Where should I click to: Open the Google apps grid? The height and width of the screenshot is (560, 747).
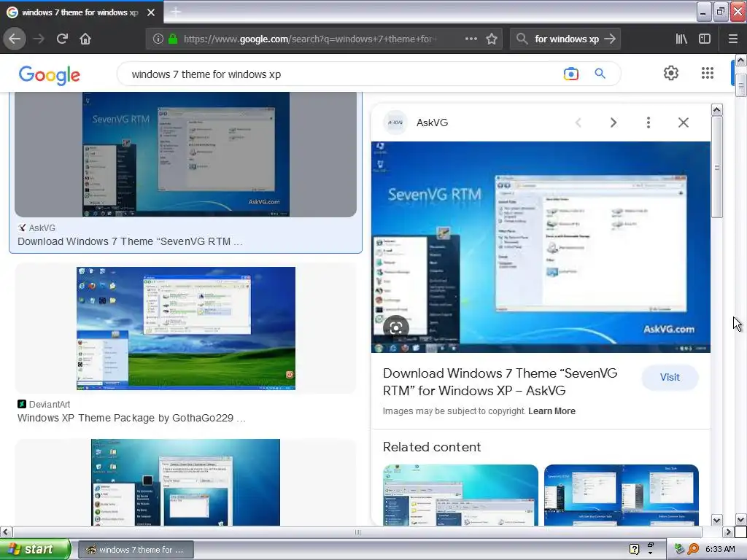[708, 73]
